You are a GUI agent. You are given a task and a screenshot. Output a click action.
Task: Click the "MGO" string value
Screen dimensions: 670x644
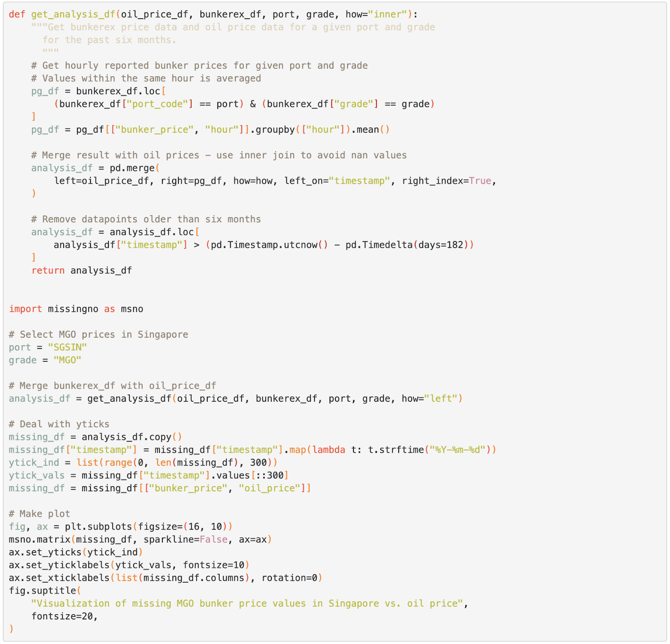(x=67, y=360)
